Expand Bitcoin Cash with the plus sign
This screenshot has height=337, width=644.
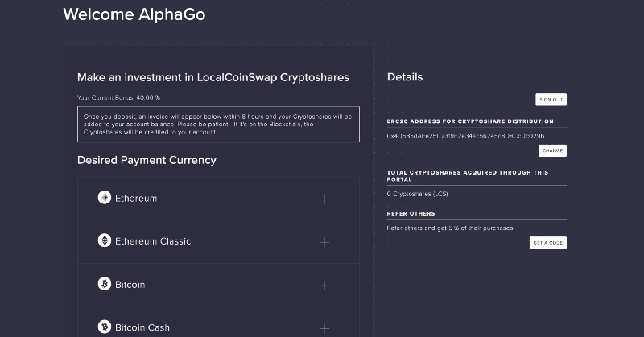click(x=324, y=327)
